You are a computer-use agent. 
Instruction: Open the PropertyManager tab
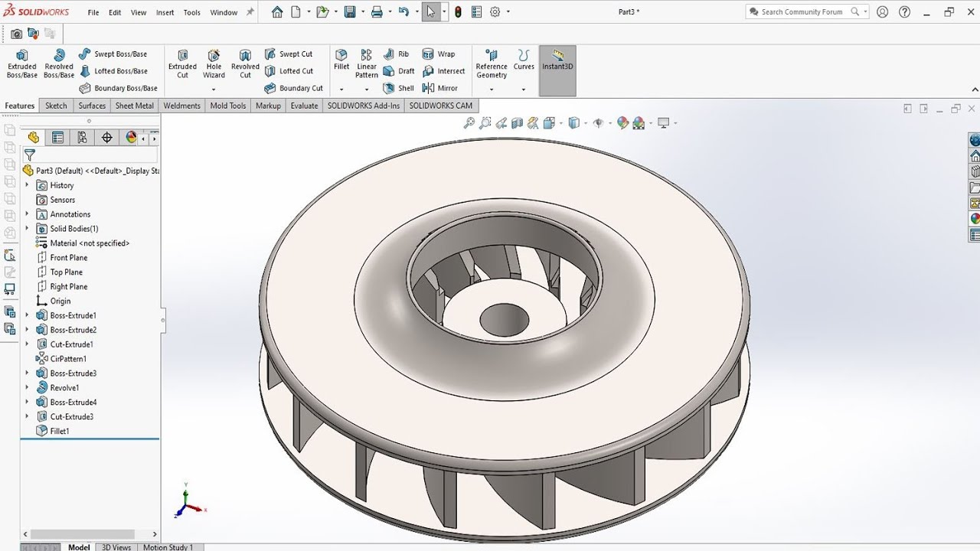[x=57, y=138]
